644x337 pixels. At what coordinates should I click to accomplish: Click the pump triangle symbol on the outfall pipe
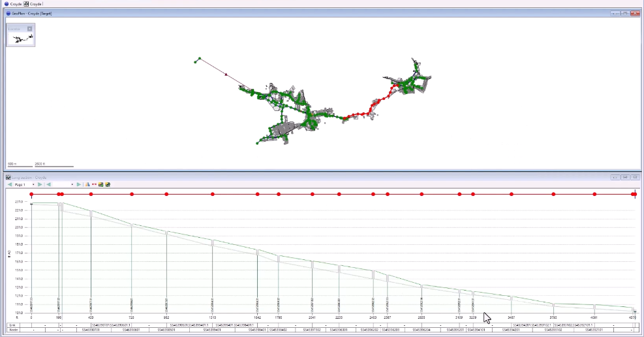(226, 74)
